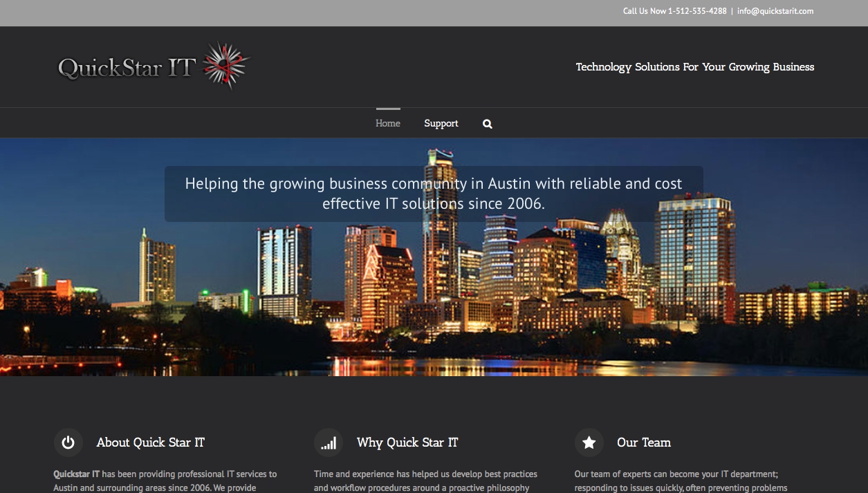Select the Why Quick Star IT heading

tap(407, 443)
